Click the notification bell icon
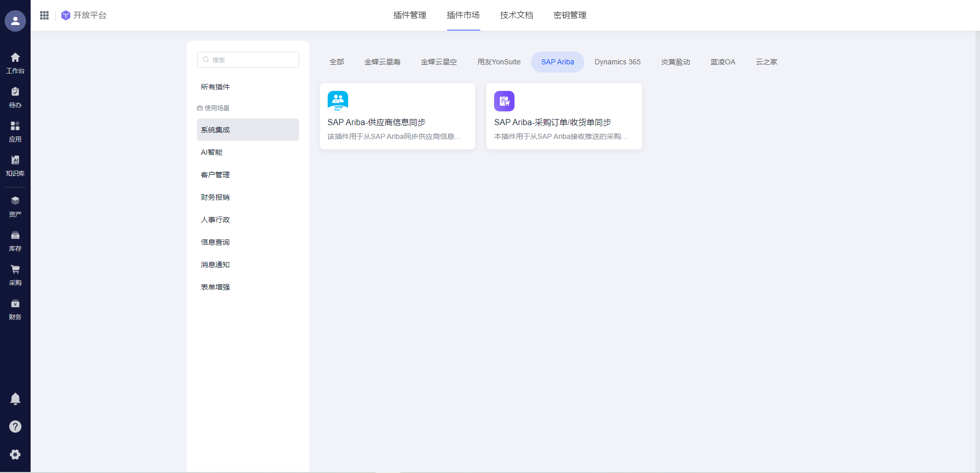Viewport: 980px width, 473px height. pos(15,398)
